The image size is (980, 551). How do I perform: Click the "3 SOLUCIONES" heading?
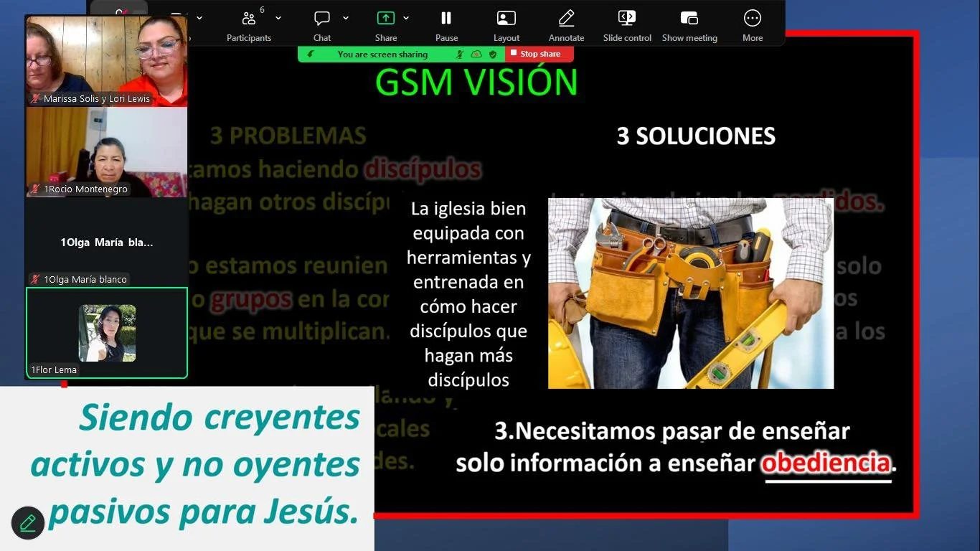point(696,136)
